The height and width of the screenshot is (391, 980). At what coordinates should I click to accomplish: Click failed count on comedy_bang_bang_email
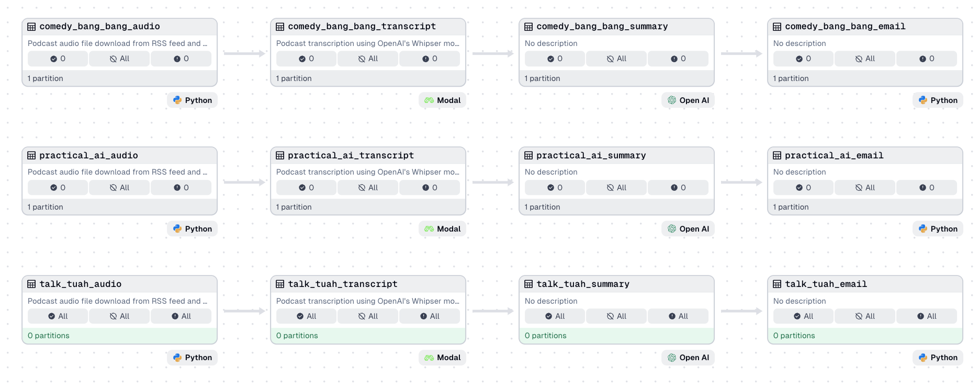coord(927,59)
